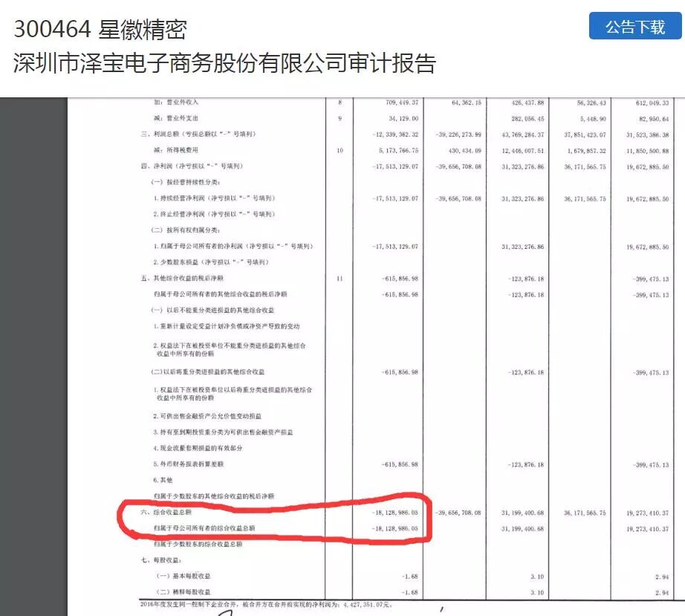Screen dimensions: 685x616
Task: Click label 4.现金流量套期损益的有效部分
Action: [198, 448]
